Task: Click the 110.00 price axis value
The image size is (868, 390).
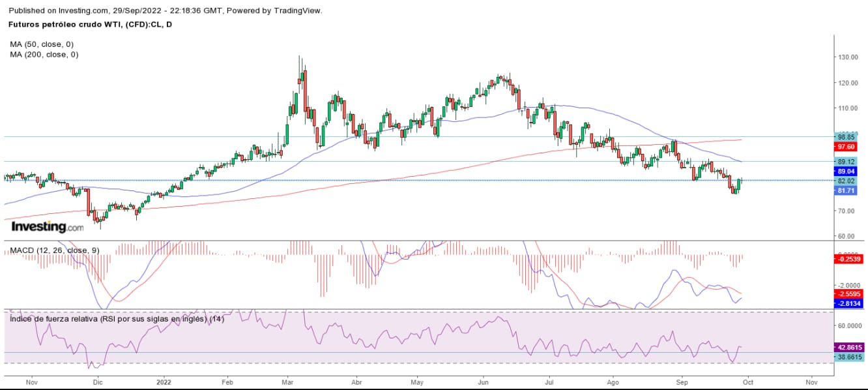Action: [848, 108]
